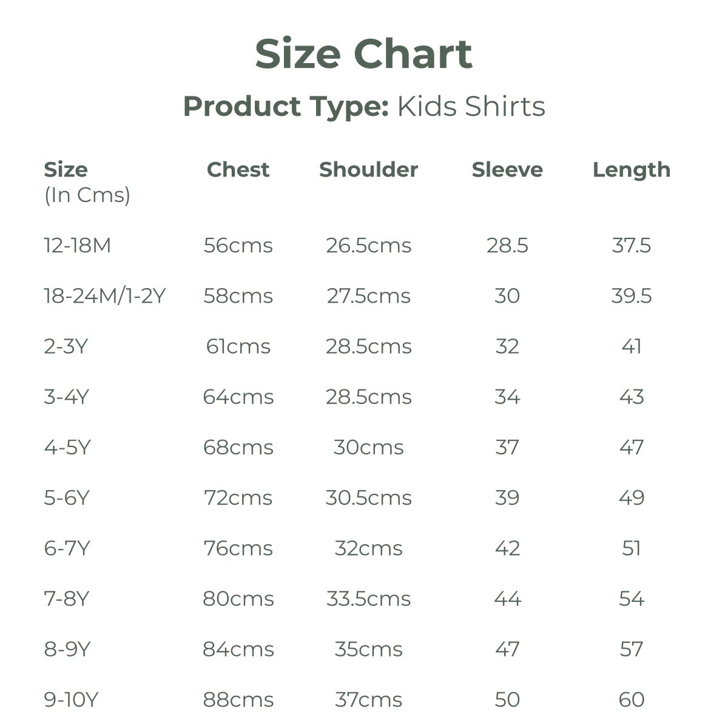Viewport: 728px width, 728px height.
Task: Click the Product Type Kids Shirts subtitle
Action: (x=364, y=106)
